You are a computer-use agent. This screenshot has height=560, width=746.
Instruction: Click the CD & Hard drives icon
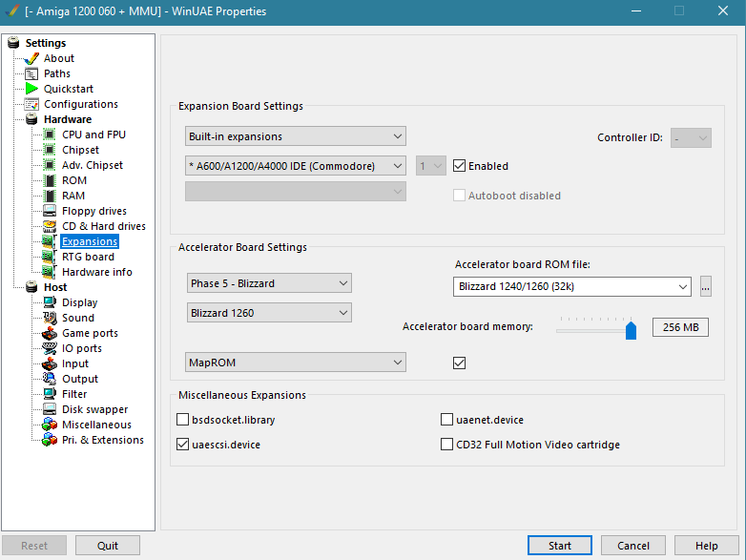[x=50, y=226]
